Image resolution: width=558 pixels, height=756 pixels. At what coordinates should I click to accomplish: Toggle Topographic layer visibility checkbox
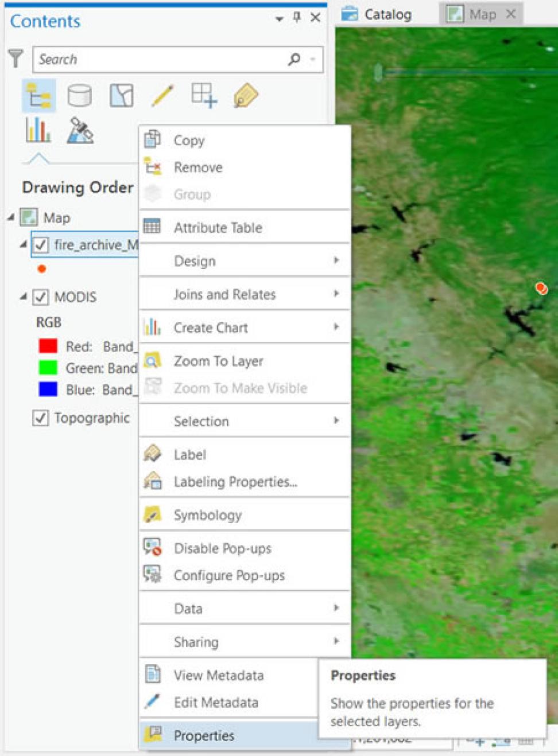[41, 418]
